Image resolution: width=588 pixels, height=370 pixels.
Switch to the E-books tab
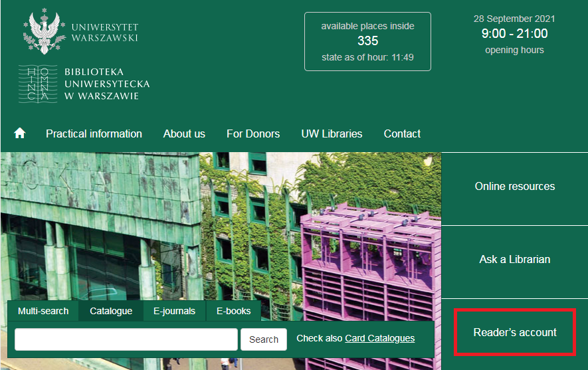(x=234, y=311)
